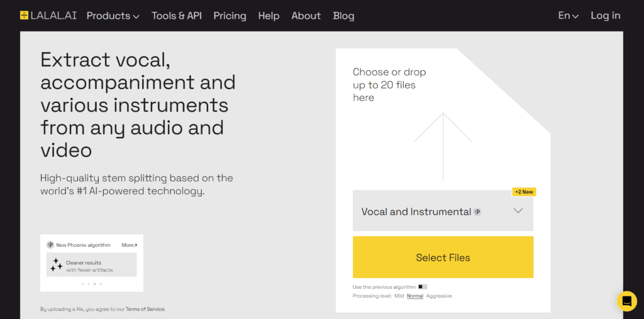Set processing level to Mild
644x319 pixels.
pos(399,296)
